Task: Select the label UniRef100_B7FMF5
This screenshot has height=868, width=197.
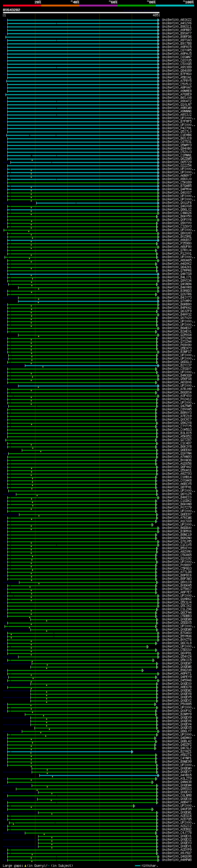Action: (177, 121)
